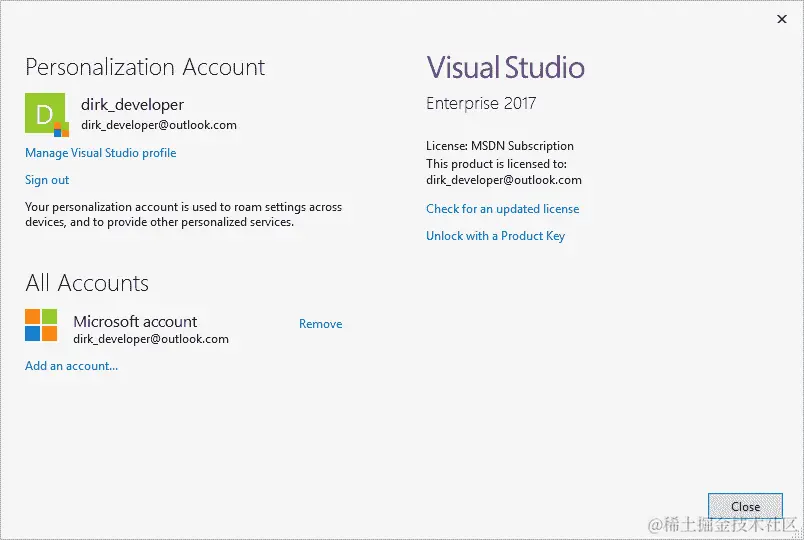Remove the Microsoft account
This screenshot has height=540, width=804.
click(x=320, y=324)
